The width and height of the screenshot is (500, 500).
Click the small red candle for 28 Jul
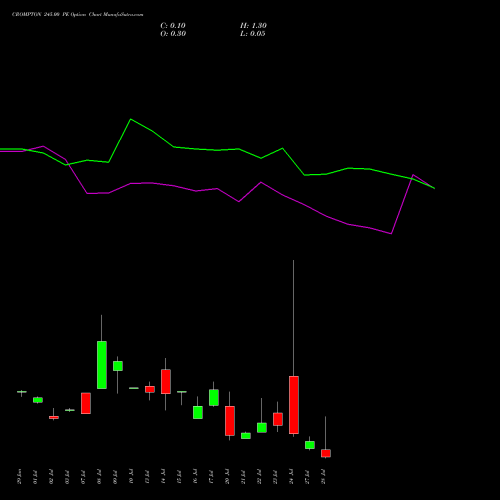(326, 453)
